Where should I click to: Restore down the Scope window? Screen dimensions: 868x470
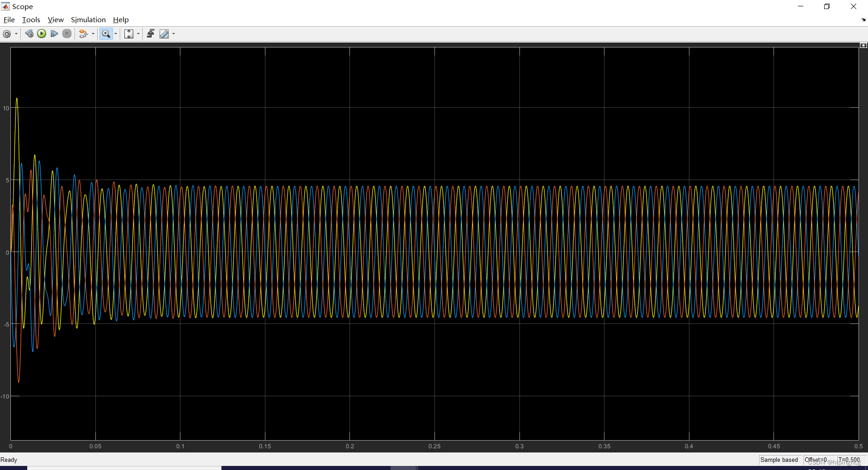point(827,6)
